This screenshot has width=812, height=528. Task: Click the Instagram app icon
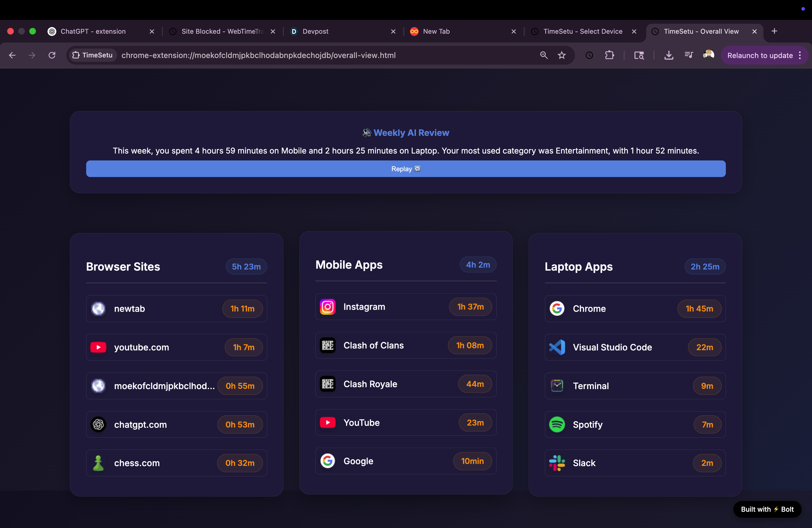(328, 307)
